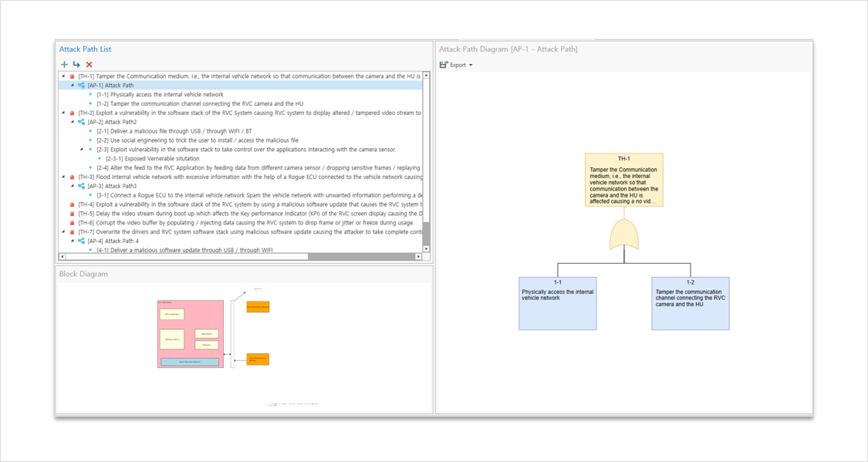Image resolution: width=868 pixels, height=462 pixels.
Task: Click the attack list scroll-down arrow
Action: (x=426, y=249)
